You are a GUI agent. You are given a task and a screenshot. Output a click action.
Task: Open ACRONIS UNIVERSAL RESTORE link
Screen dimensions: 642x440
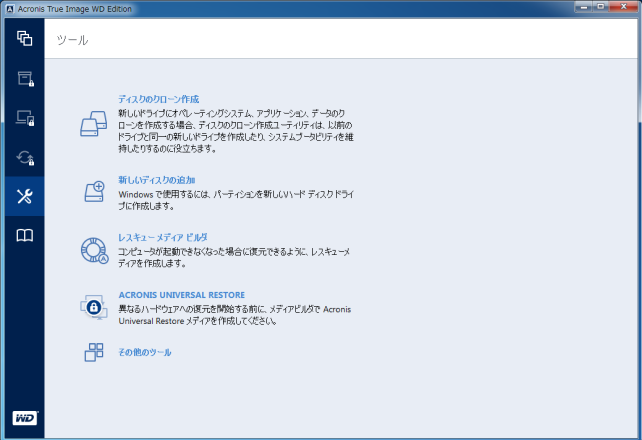pyautogui.click(x=181, y=295)
